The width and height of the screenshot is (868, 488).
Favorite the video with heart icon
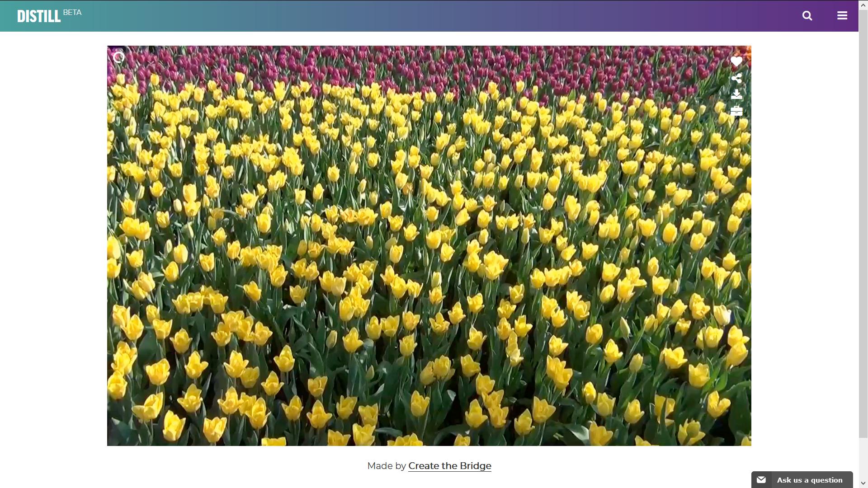[736, 62]
